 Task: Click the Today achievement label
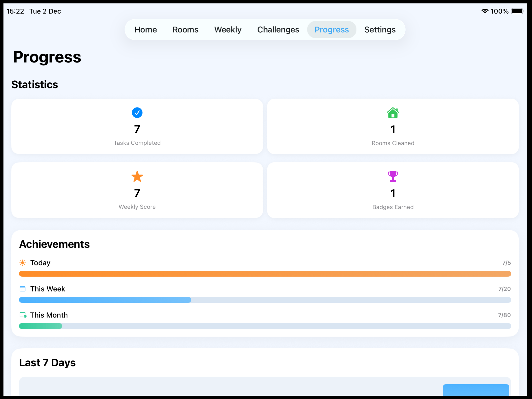click(x=40, y=263)
